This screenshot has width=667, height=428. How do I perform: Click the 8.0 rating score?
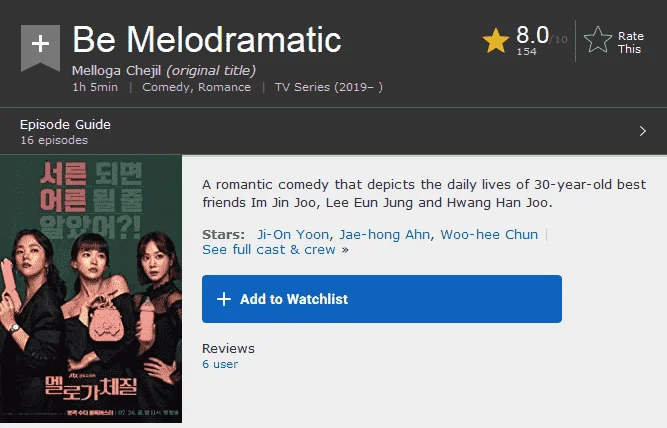[x=532, y=35]
